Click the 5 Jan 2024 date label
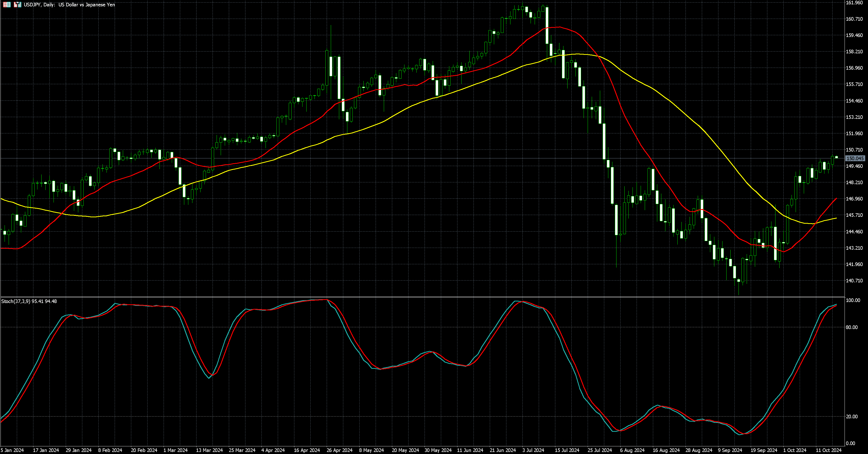This screenshot has width=868, height=454. (x=12, y=450)
